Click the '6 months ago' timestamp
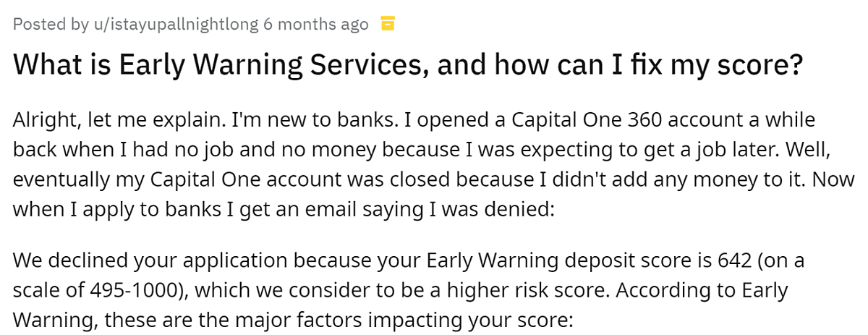 tap(316, 25)
